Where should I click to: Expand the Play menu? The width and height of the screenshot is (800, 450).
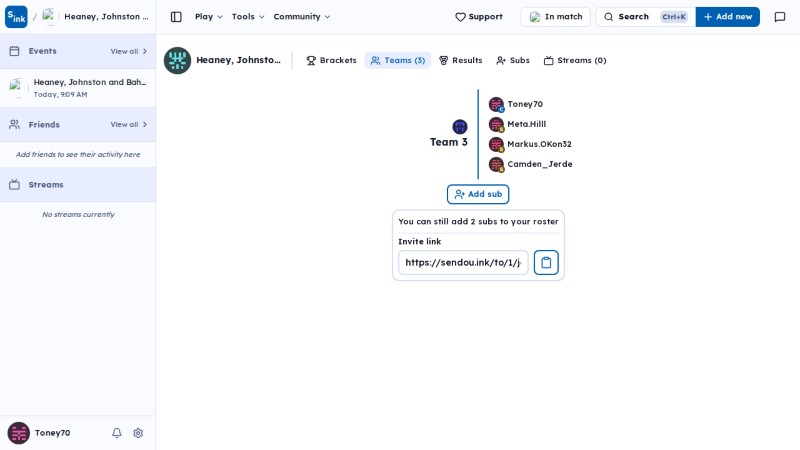click(209, 17)
